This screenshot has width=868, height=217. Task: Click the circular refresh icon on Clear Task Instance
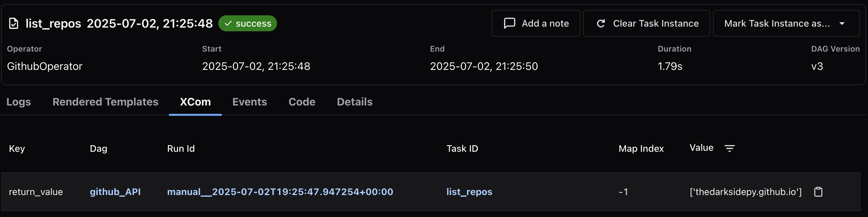click(601, 24)
